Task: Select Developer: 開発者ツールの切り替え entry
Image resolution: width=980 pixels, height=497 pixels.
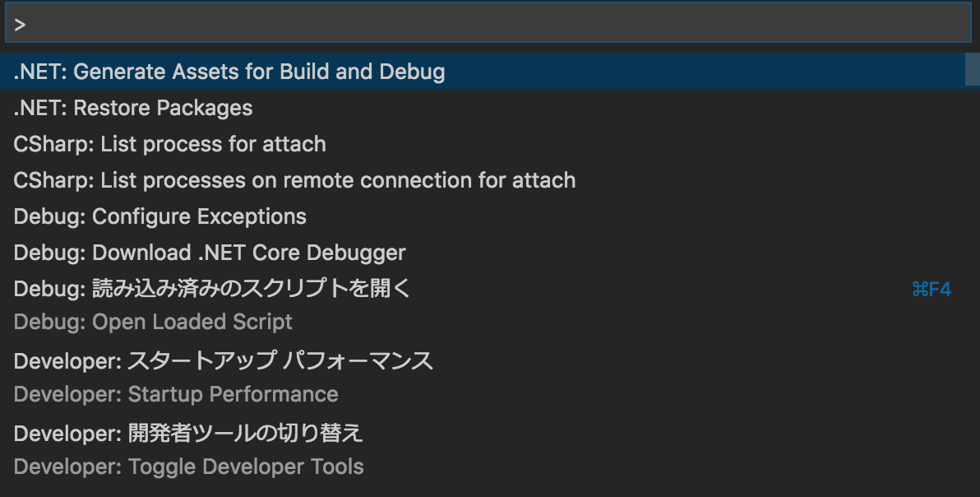Action: 188,433
